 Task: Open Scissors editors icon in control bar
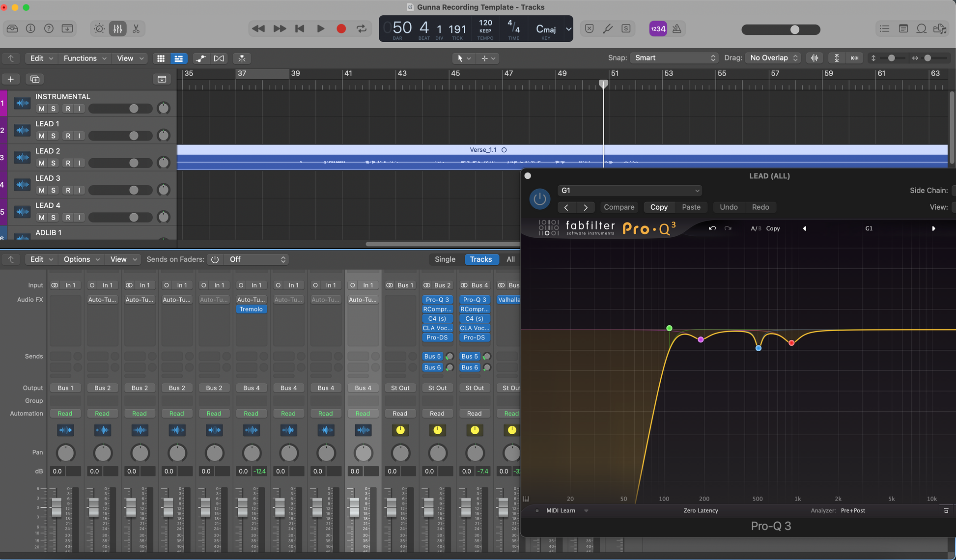136,29
